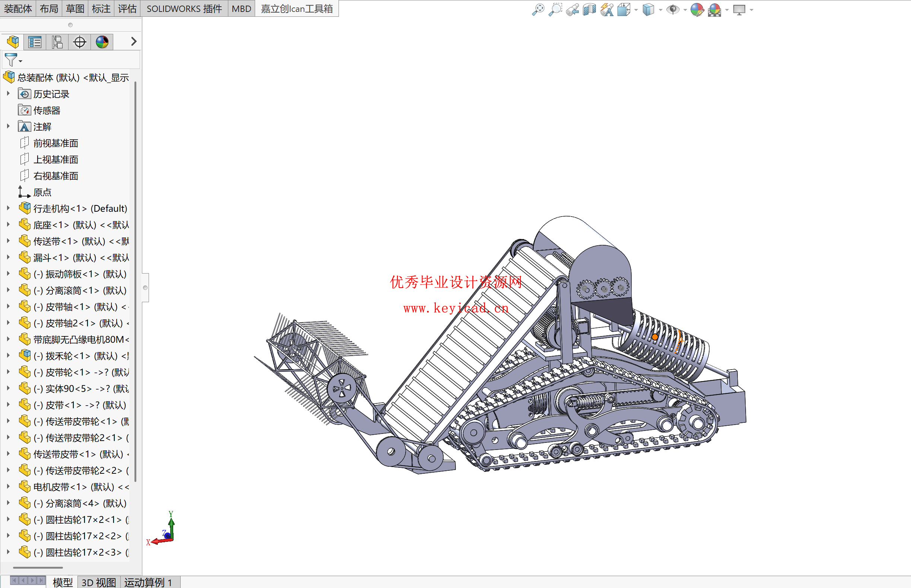Expand the 传送带<1> part
Viewport: 911px width, 588px height.
pos(8,241)
